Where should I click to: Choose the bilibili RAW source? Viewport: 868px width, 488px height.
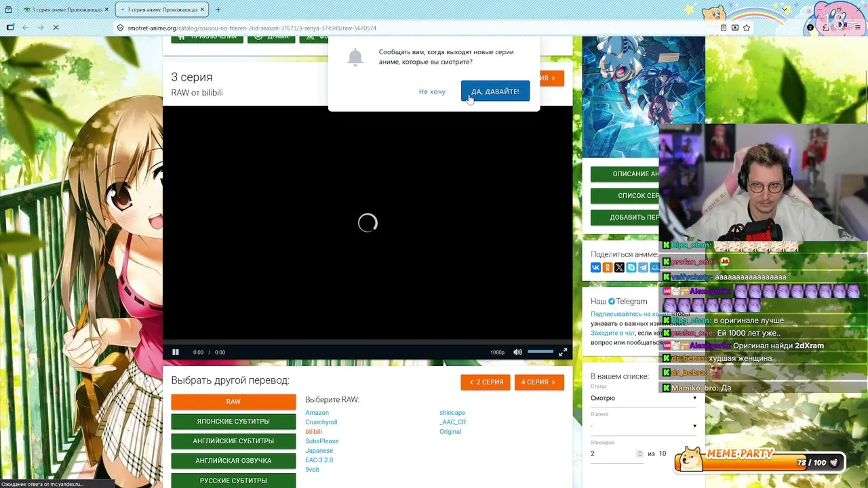click(x=313, y=432)
